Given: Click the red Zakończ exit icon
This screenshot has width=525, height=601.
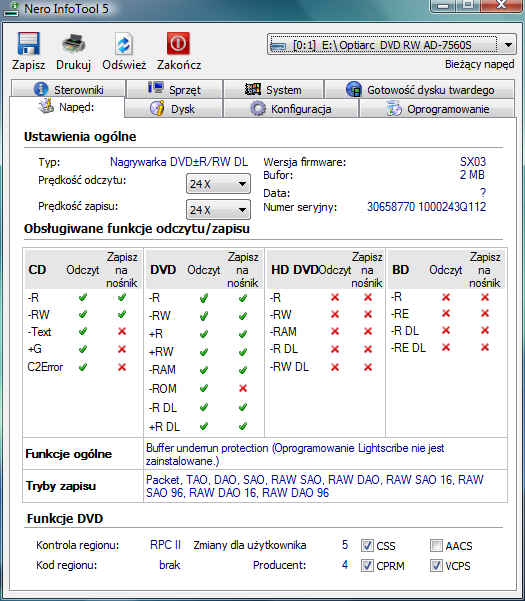Looking at the screenshot, I should tap(178, 43).
